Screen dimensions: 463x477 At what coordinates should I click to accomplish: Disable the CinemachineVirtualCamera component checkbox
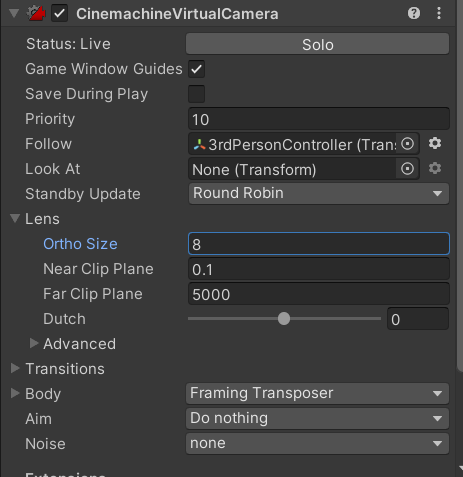(59, 14)
